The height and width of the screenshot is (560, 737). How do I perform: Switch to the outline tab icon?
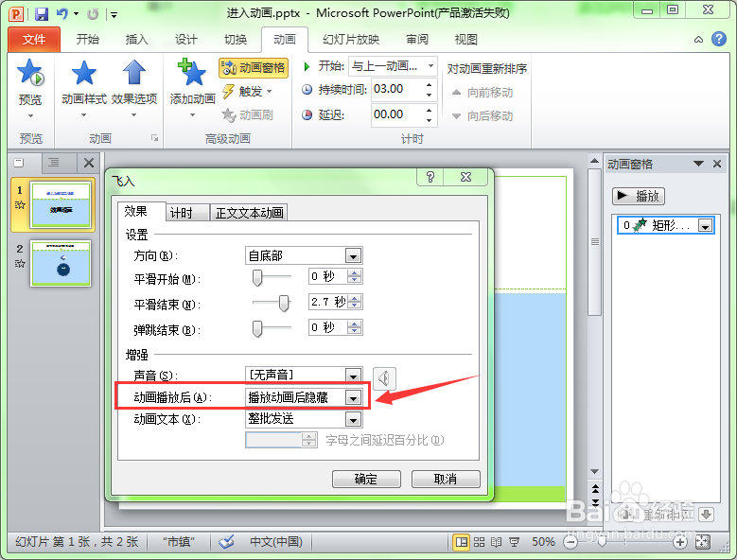[x=54, y=163]
